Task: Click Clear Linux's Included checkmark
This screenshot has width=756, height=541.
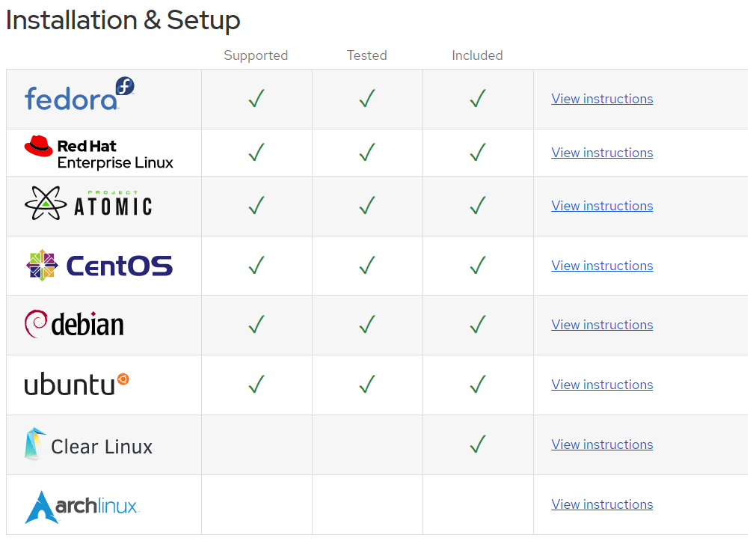Action: 478,444
